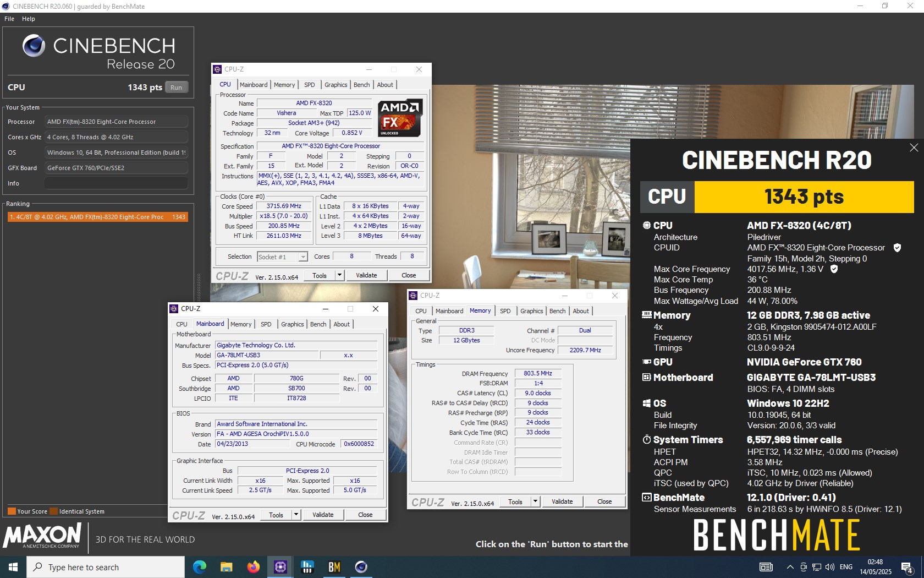Click the GFX Board GeForce GTX 760 field
The width and height of the screenshot is (924, 578).
click(116, 168)
